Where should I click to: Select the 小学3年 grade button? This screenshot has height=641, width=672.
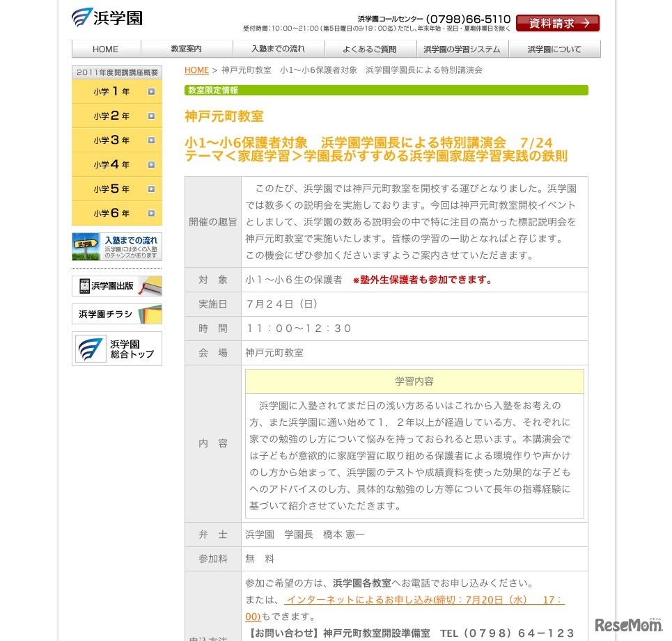[x=111, y=140]
